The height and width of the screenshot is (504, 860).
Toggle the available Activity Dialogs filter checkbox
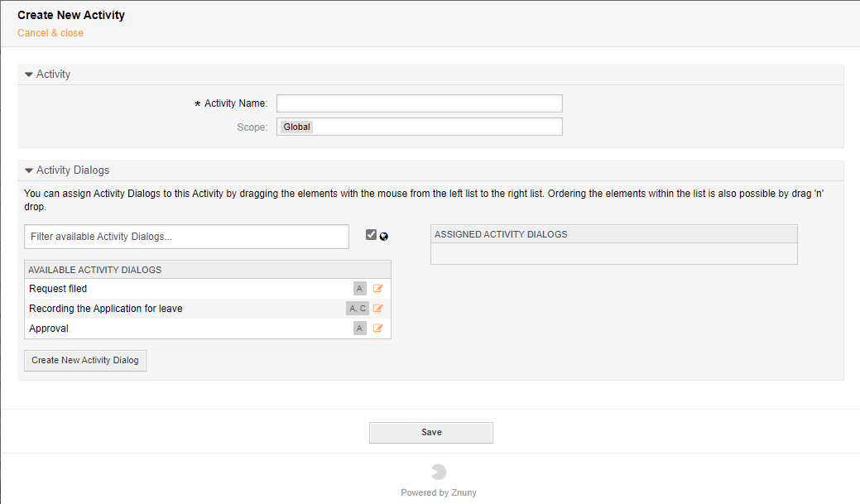(371, 234)
